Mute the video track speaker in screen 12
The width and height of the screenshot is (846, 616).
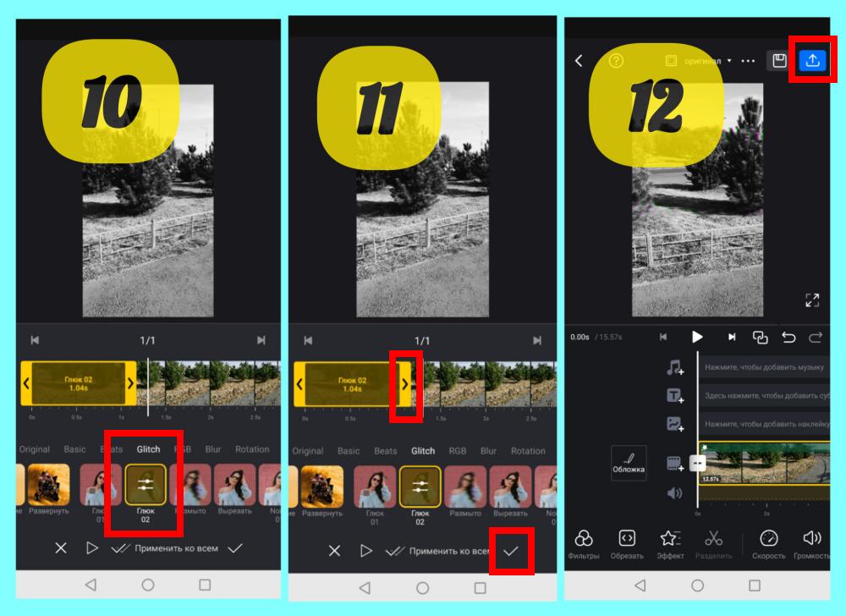tap(674, 492)
